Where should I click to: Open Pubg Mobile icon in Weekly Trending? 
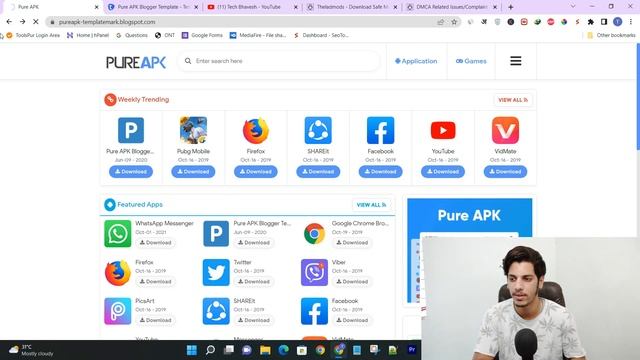(x=193, y=130)
